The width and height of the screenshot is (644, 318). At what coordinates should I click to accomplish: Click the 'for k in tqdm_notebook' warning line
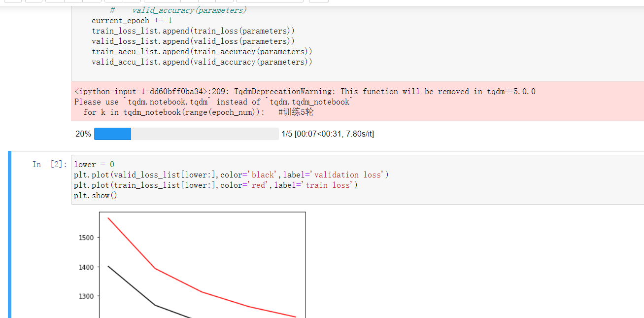(198, 112)
